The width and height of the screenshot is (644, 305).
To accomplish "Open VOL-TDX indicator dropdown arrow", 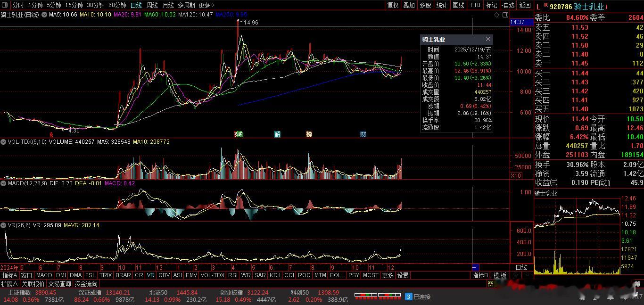I will click(4, 141).
